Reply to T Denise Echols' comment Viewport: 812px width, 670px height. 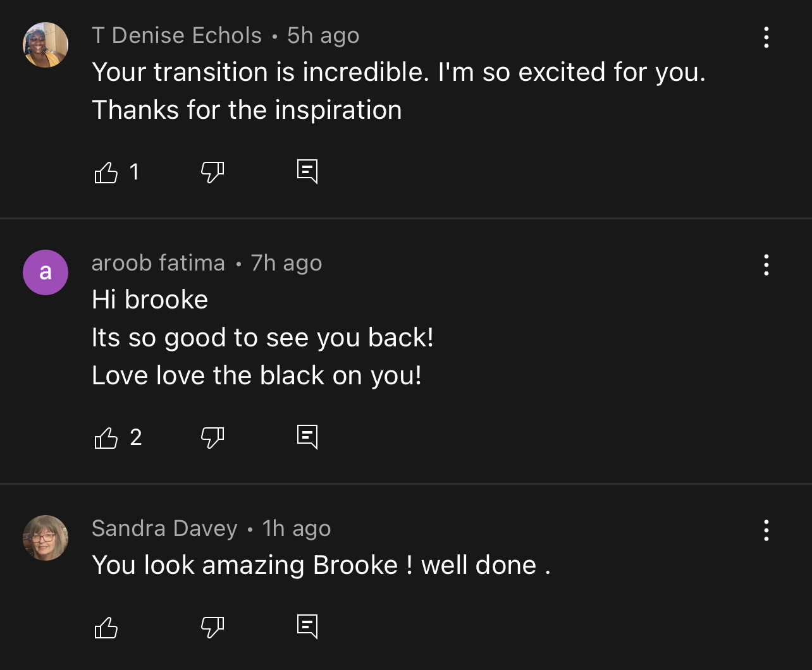307,172
